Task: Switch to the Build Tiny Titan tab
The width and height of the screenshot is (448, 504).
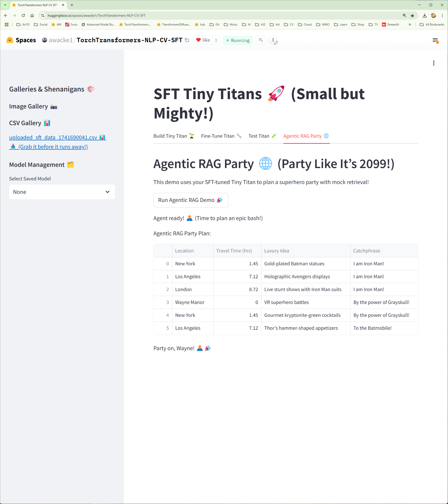Action: (x=174, y=136)
